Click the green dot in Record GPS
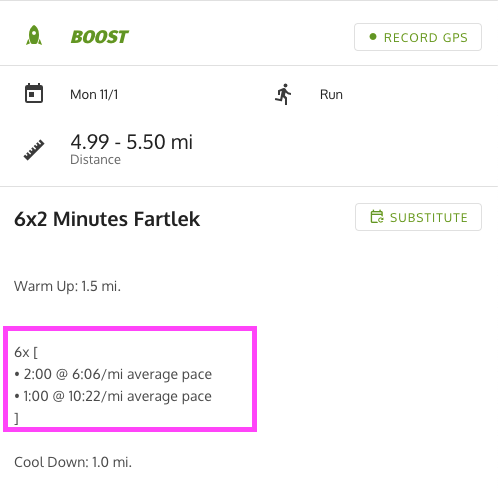 tap(373, 37)
